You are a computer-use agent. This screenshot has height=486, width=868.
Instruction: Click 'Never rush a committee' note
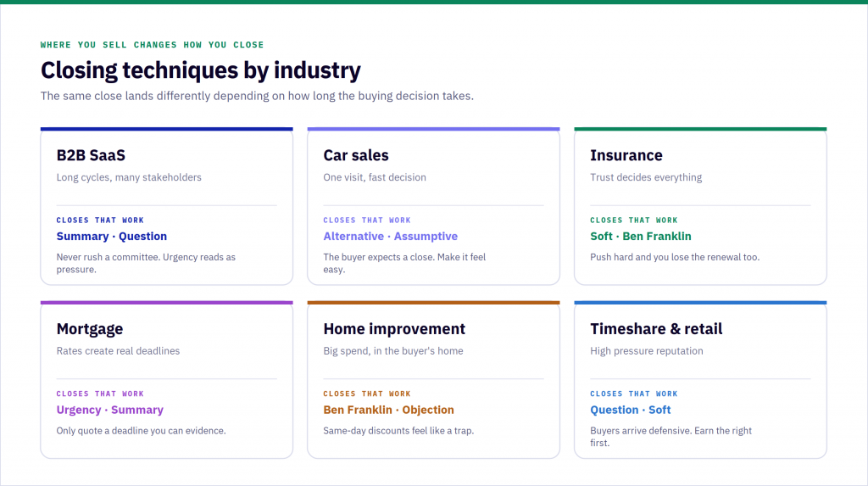(146, 263)
